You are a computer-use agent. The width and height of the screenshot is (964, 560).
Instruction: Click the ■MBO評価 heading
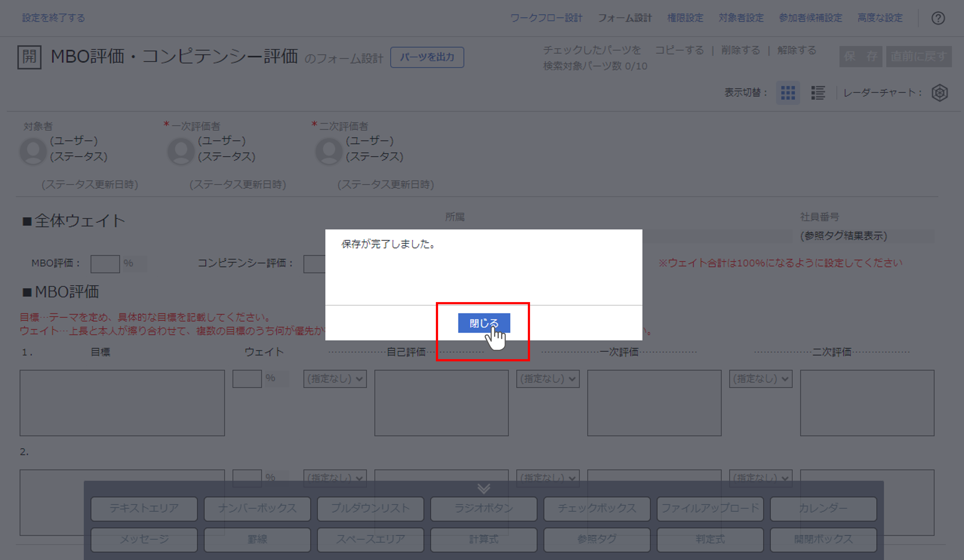click(60, 292)
